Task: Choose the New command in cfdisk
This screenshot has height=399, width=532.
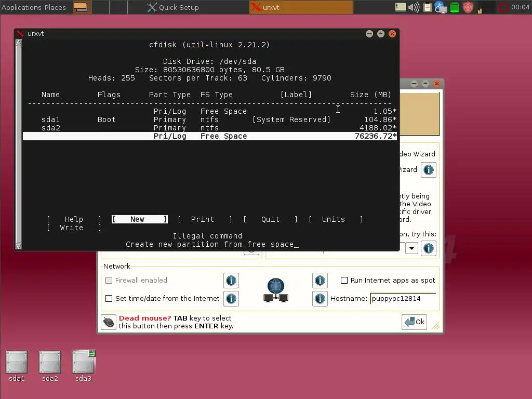Action: pos(139,219)
